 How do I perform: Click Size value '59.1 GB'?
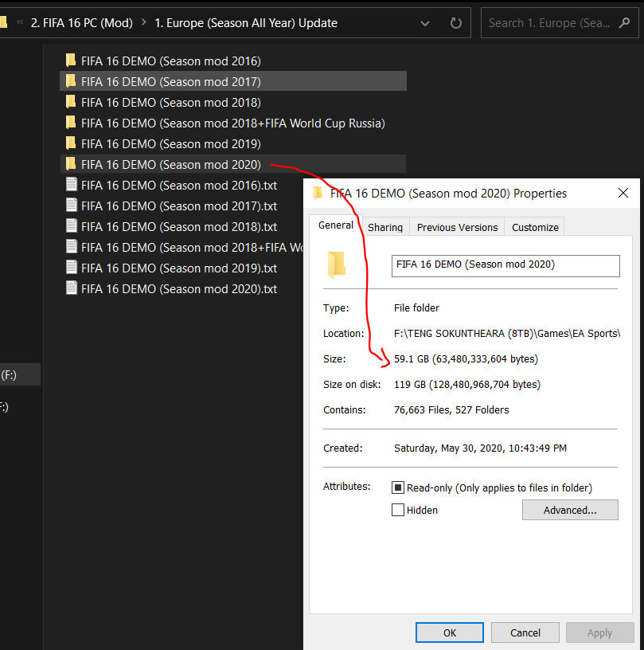click(466, 358)
